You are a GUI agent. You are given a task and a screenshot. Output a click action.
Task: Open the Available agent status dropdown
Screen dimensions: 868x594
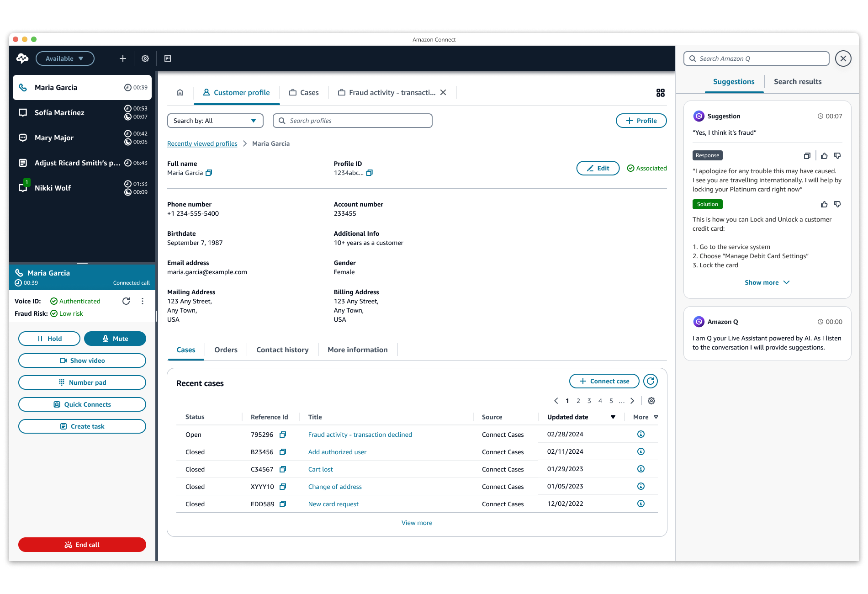[x=64, y=58]
